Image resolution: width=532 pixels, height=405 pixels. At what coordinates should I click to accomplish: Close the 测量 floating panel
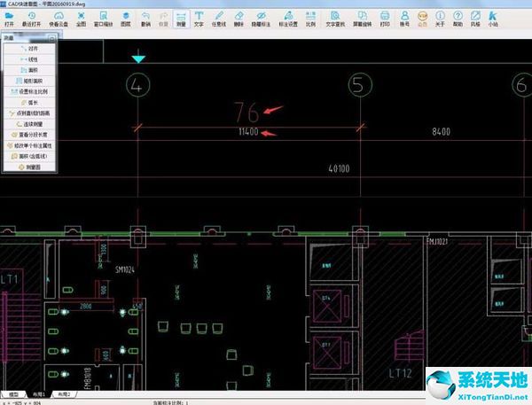[x=52, y=36]
